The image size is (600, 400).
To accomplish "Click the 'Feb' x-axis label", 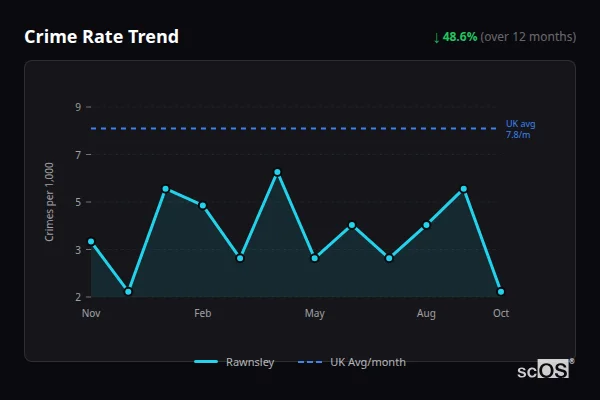I will point(203,313).
